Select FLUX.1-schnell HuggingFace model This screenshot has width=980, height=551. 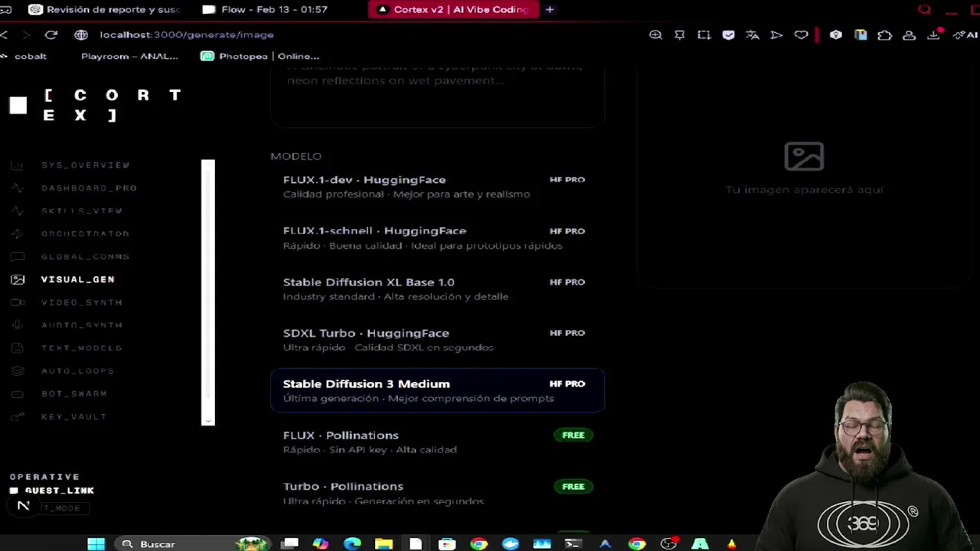[437, 238]
